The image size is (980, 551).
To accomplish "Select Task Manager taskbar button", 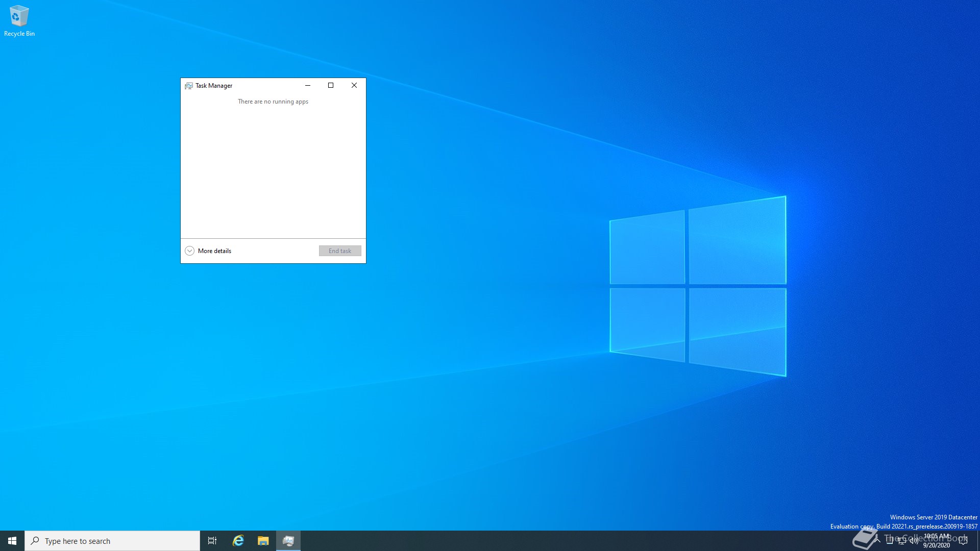I will [288, 541].
